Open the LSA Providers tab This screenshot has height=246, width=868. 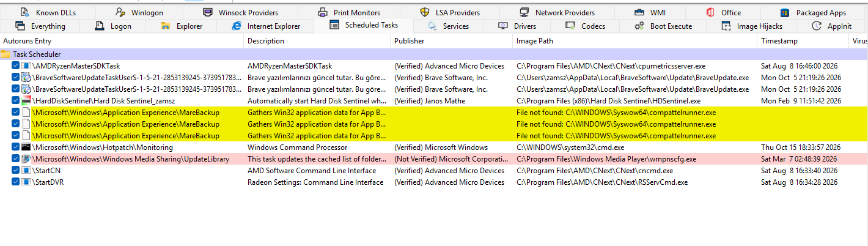[449, 12]
